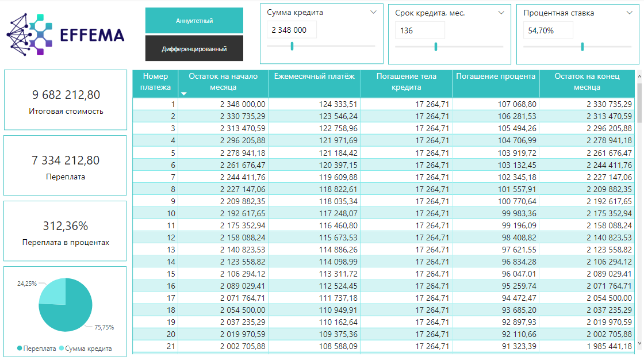Click the table vertical scrollbar thumb

639,103
